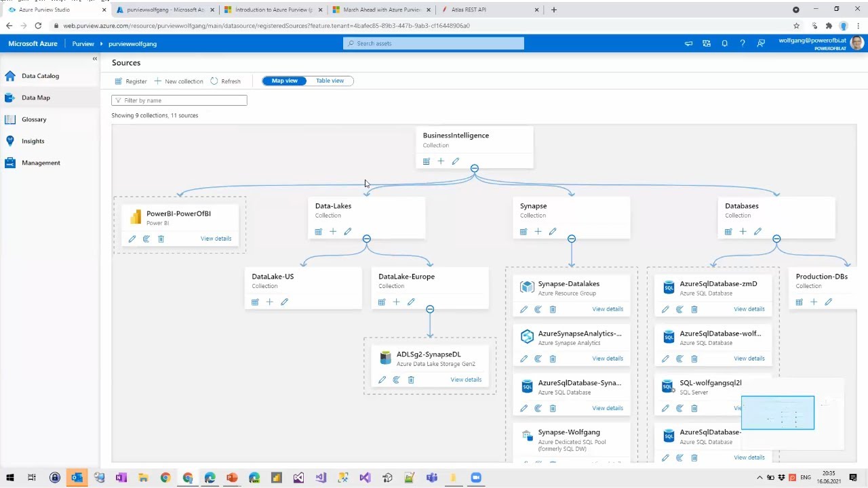Open the wolfgang account menu
Image resolution: width=868 pixels, height=488 pixels.
coord(821,43)
